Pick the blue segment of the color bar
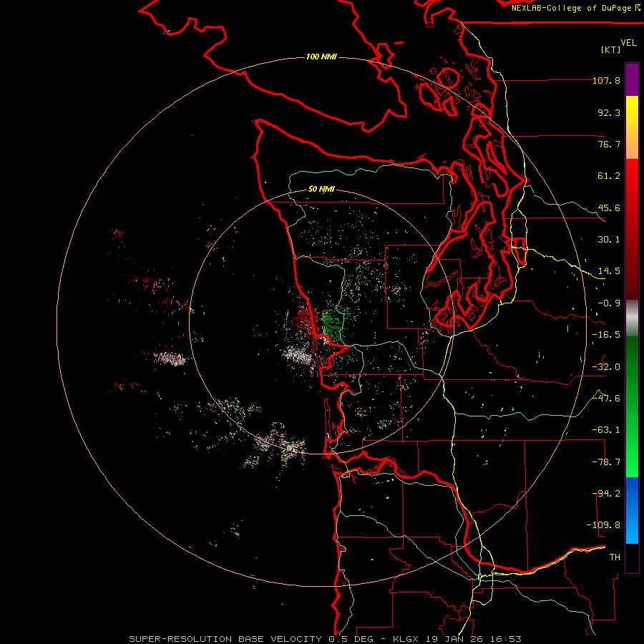644x644 pixels. coord(632,510)
